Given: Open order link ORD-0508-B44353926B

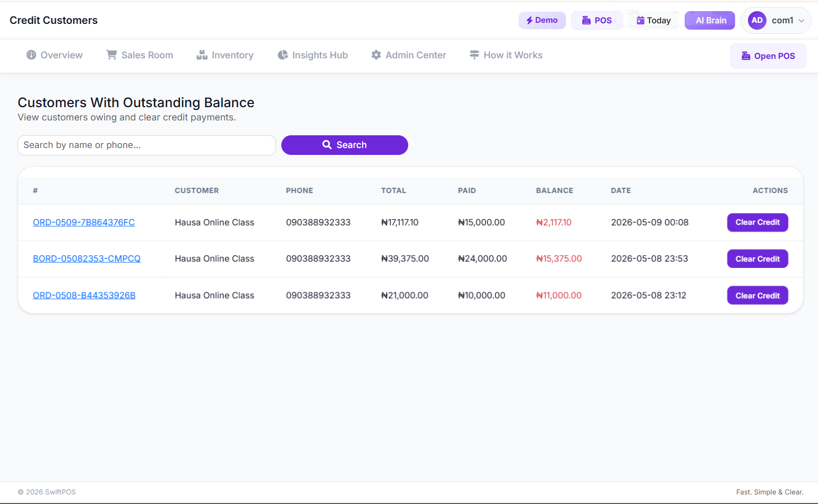Looking at the screenshot, I should pos(84,295).
